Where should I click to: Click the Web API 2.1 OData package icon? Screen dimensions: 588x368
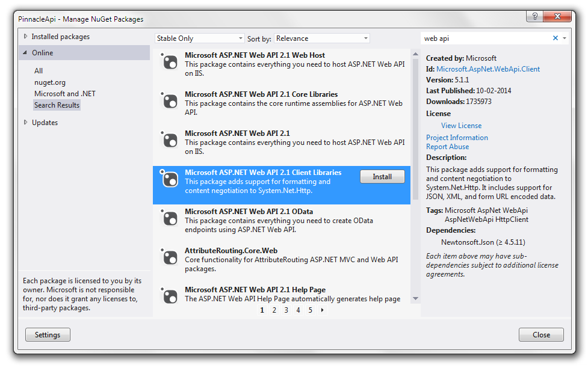point(169,218)
